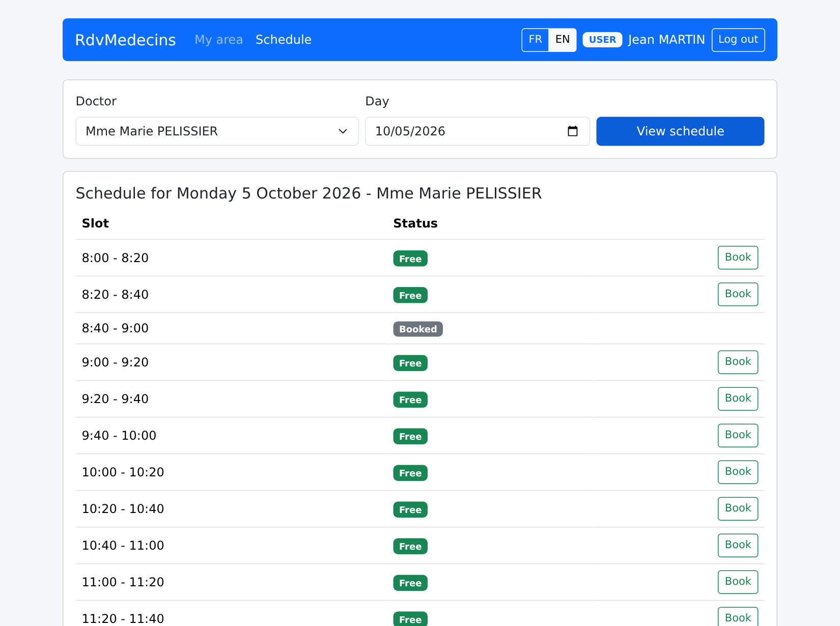Open the calendar picker icon in Day field
The image size is (840, 626).
coord(573,131)
